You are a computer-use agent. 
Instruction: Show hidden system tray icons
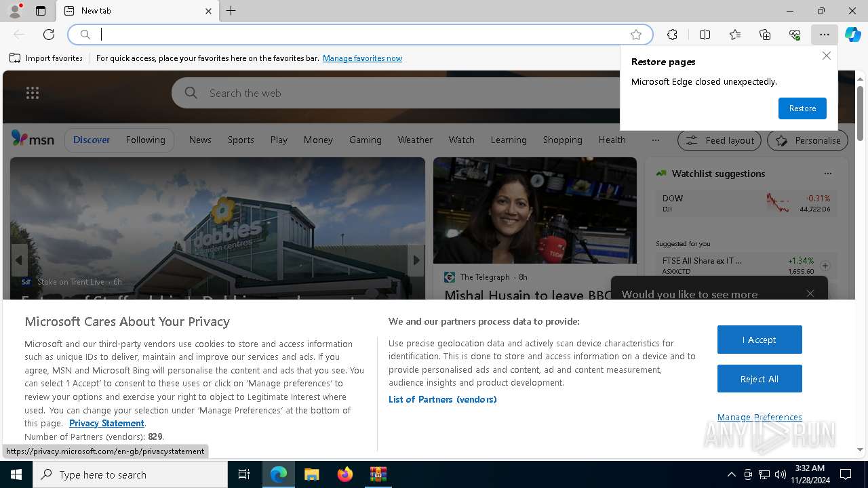pyautogui.click(x=731, y=474)
